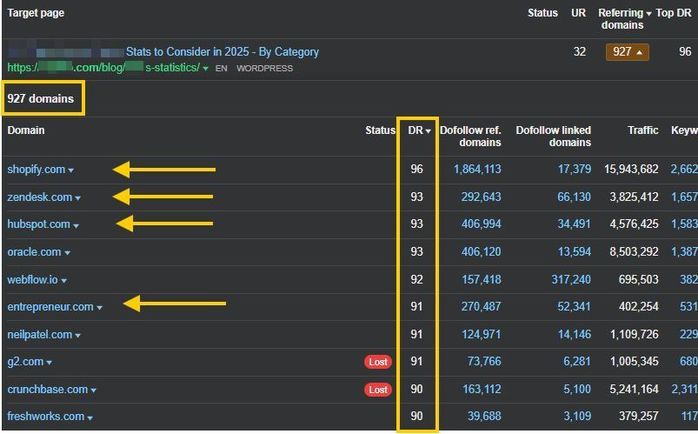Viewport: 698px width, 434px height.
Task: Open entrepreneur.com dofollow linked domains 52,341
Action: point(574,307)
